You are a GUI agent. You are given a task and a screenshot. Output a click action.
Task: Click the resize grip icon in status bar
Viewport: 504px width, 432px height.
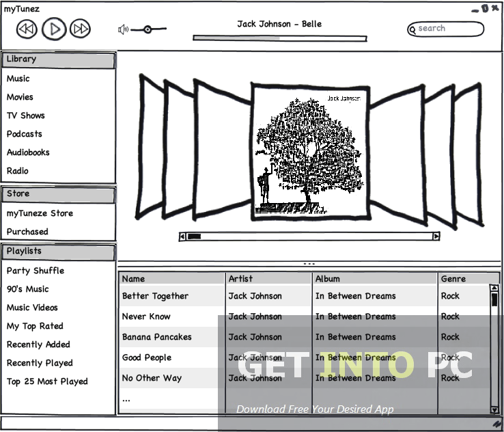click(x=497, y=424)
